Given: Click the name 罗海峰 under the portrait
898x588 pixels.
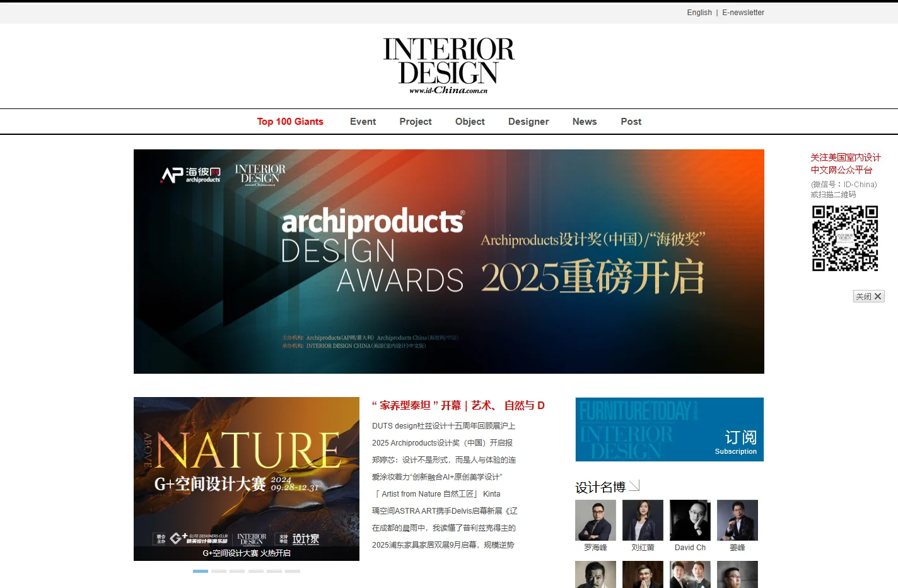Looking at the screenshot, I should click(x=595, y=548).
